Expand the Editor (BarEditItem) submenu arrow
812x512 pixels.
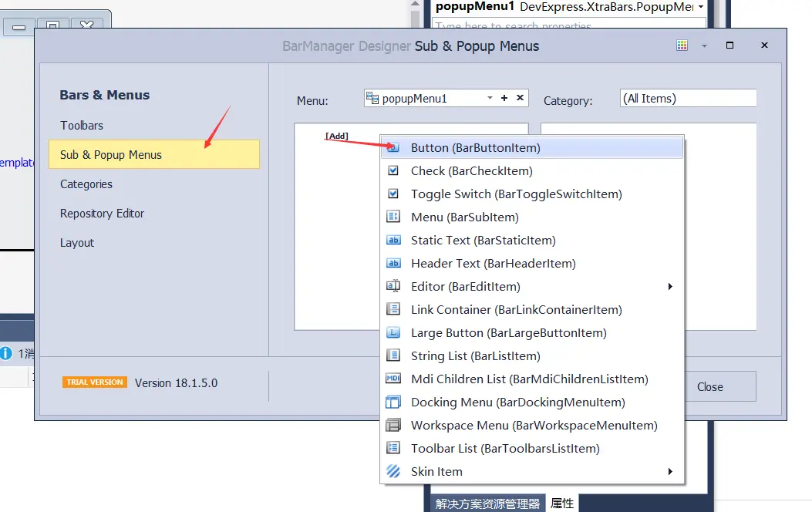pyautogui.click(x=670, y=287)
